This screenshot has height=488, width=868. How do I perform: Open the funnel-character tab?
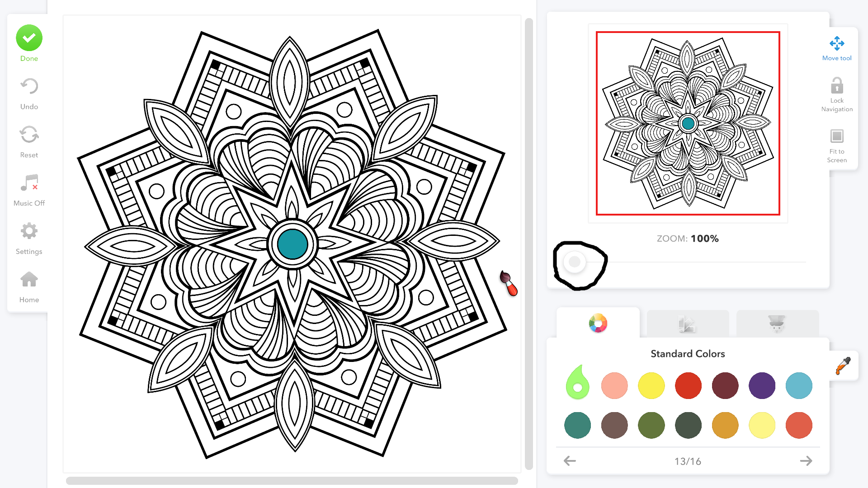[x=777, y=324]
